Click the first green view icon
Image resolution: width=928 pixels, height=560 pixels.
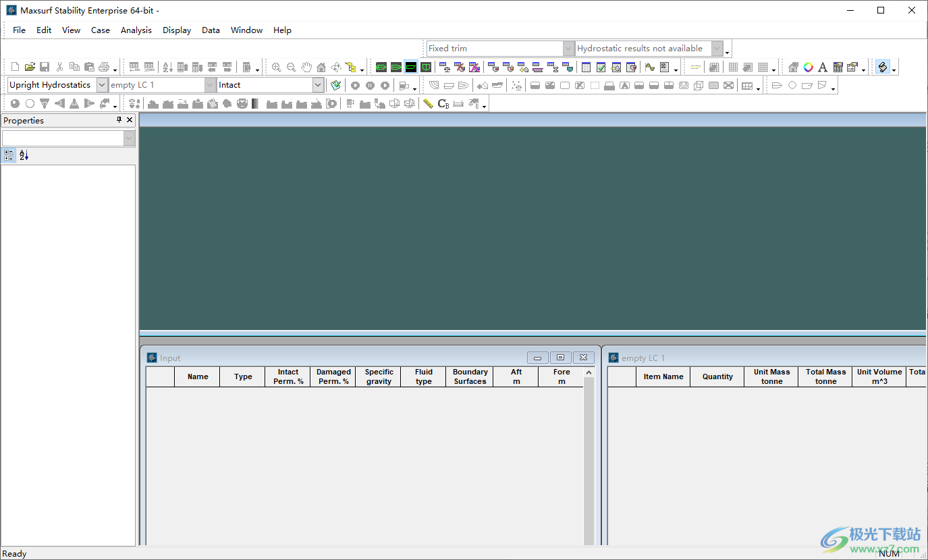[x=381, y=67]
